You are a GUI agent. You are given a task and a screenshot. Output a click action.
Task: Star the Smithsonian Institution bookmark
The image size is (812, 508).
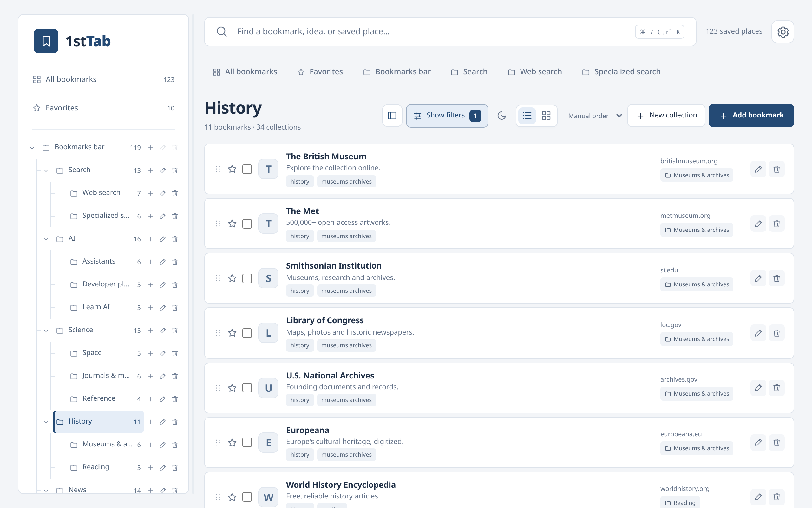pos(232,278)
